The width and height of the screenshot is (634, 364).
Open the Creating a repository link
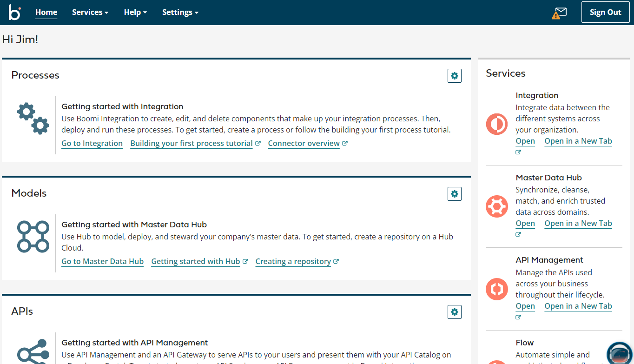293,262
